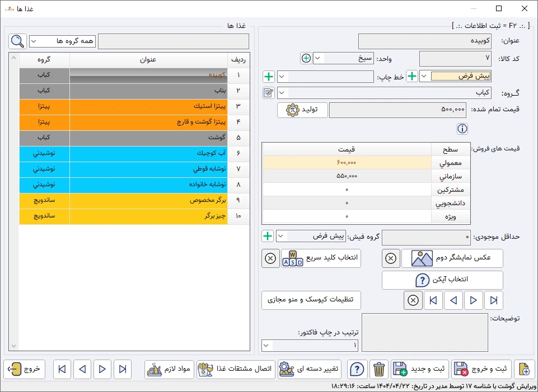Click the کد کالا code field
The height and width of the screenshot is (392, 538).
455,59
